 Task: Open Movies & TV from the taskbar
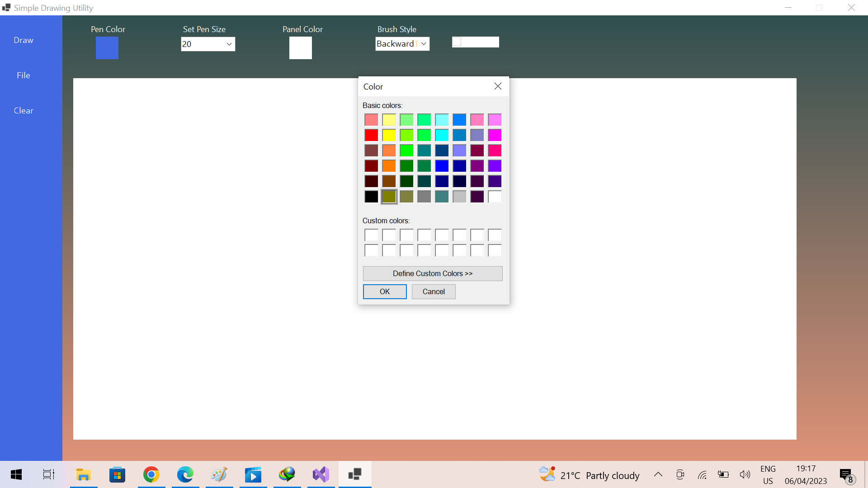coord(253,474)
